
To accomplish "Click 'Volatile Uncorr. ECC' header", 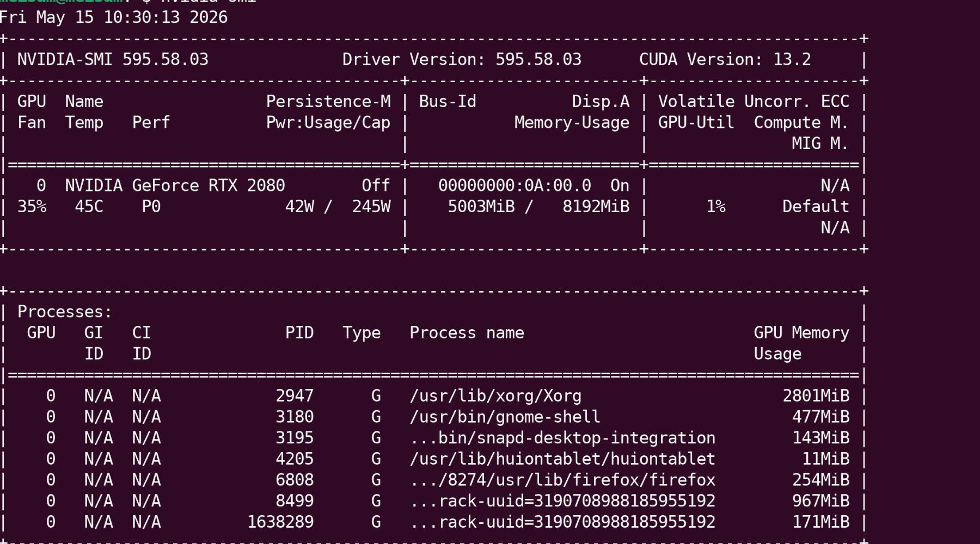I will (x=754, y=102).
